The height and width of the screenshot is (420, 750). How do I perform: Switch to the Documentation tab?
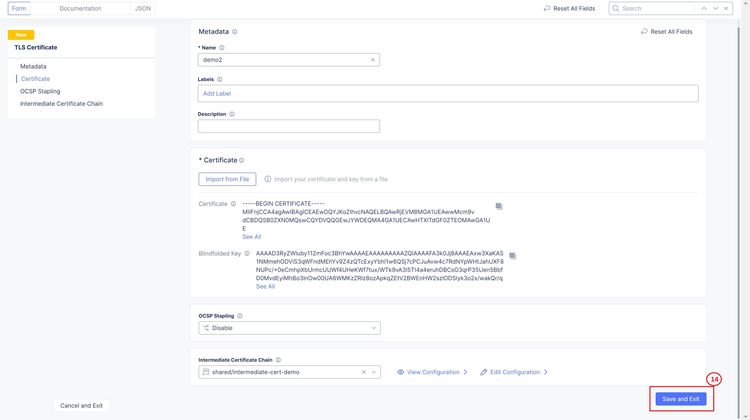click(x=80, y=8)
